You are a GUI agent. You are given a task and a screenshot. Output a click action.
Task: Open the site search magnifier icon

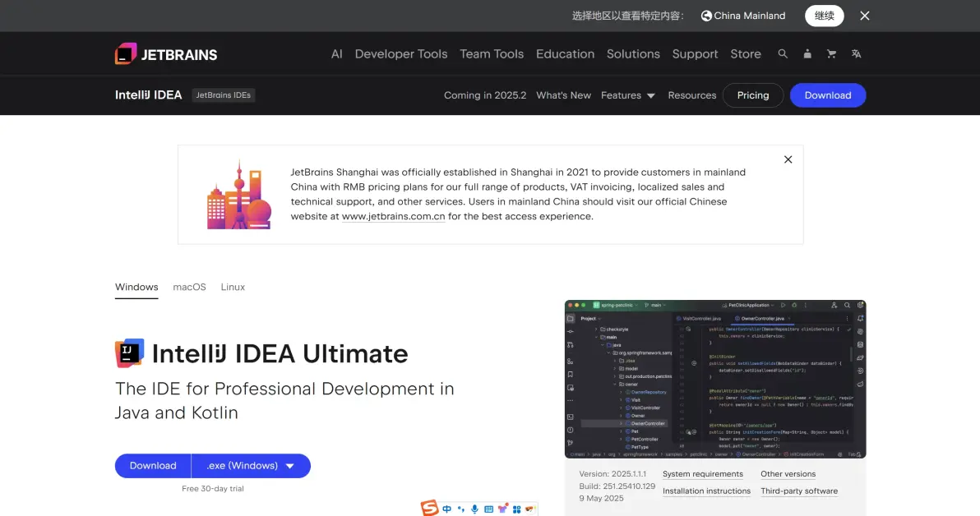[x=783, y=53]
